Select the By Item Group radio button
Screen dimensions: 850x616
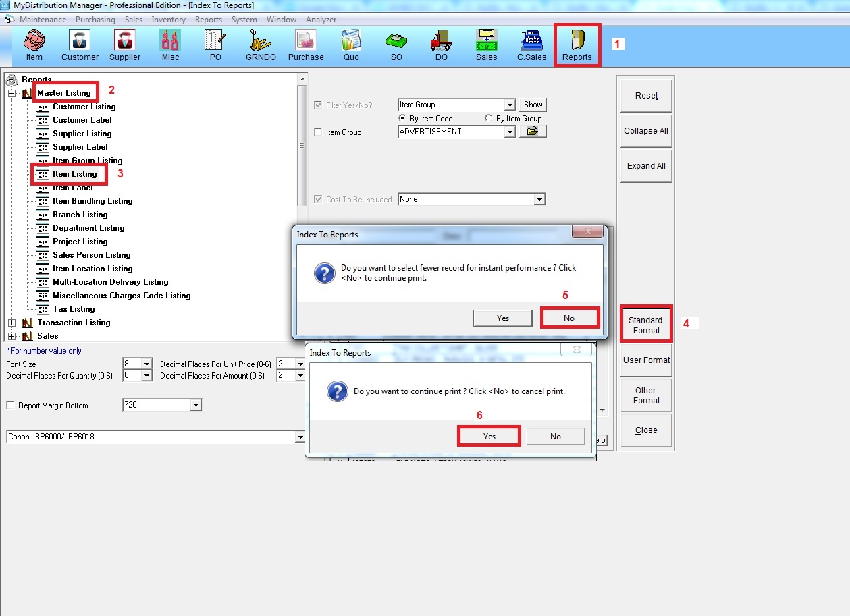pyautogui.click(x=489, y=119)
